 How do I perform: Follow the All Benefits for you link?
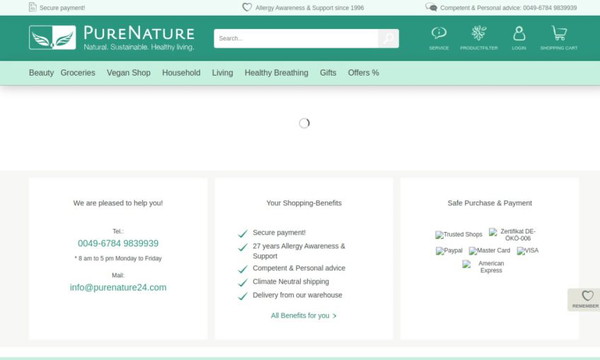[x=303, y=316]
